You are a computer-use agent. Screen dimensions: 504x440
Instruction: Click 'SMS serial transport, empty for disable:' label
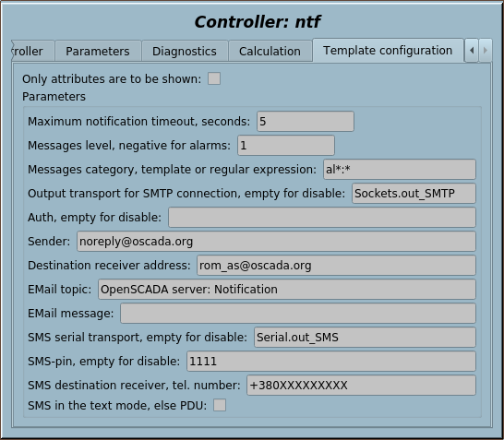click(x=138, y=338)
